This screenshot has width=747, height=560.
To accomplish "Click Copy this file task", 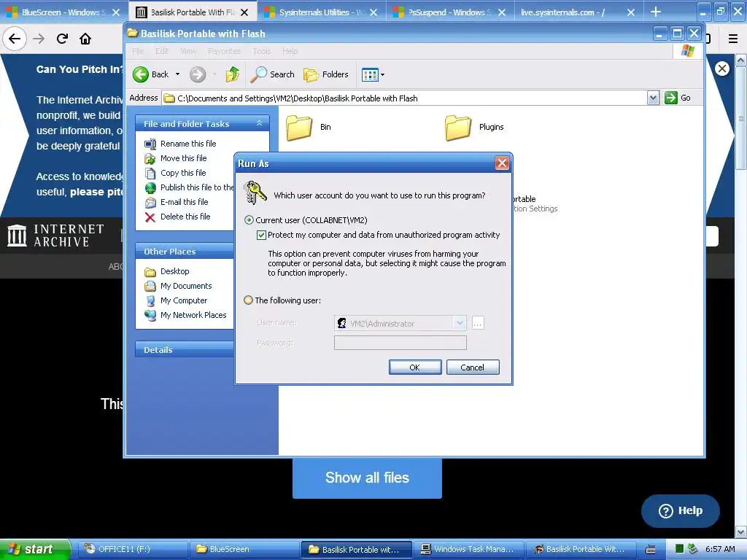I will (183, 173).
